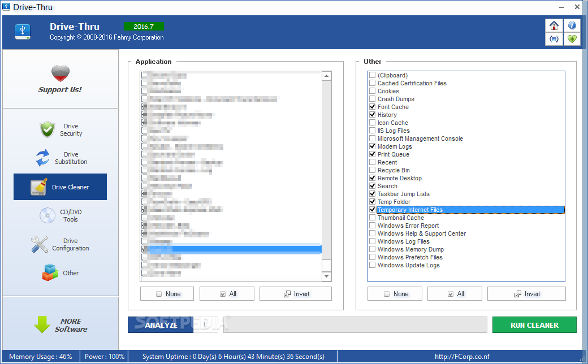The width and height of the screenshot is (588, 364).
Task: Enable Thumbnail Cache checkbox
Action: tap(373, 218)
